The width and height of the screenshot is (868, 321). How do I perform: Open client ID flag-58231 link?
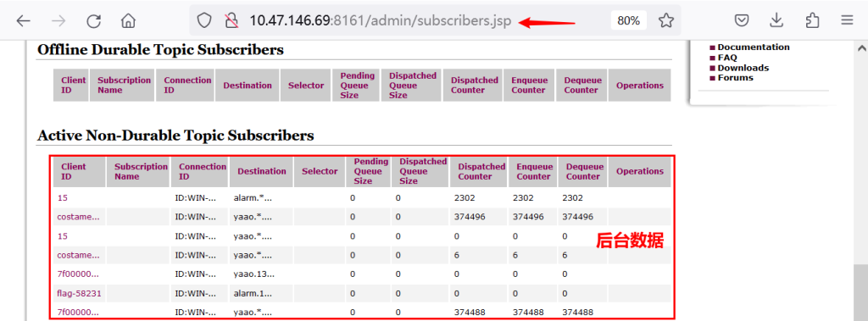pyautogui.click(x=79, y=293)
